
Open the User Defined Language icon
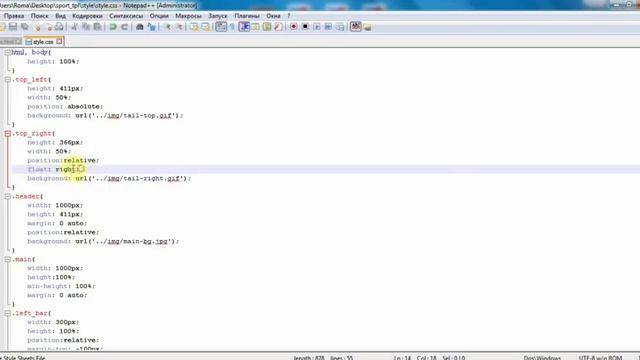(256, 27)
